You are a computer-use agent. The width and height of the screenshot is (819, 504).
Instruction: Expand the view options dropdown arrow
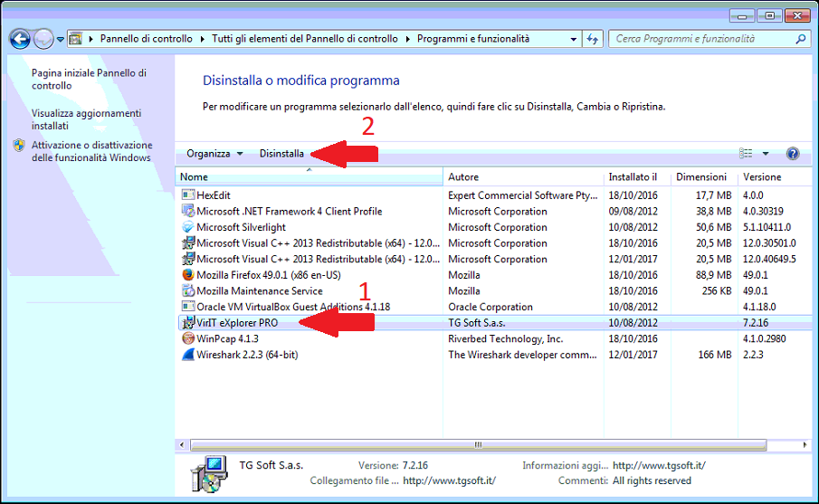[x=766, y=154]
